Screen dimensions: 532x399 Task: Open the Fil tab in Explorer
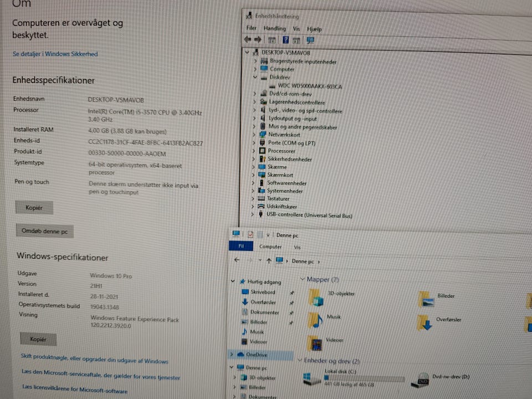[241, 246]
